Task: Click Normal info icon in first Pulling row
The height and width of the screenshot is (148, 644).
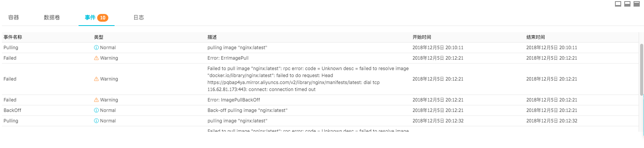Action: tap(96, 48)
